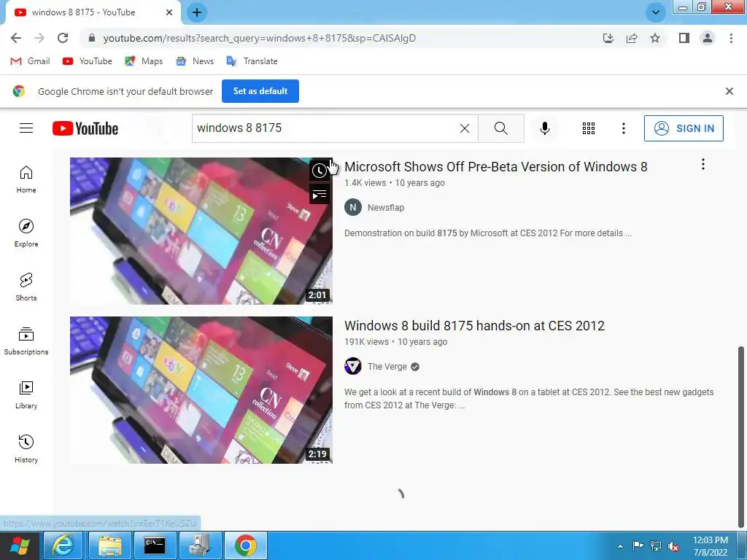This screenshot has height=560, width=747.
Task: Show hidden system tray icons
Action: [620, 546]
